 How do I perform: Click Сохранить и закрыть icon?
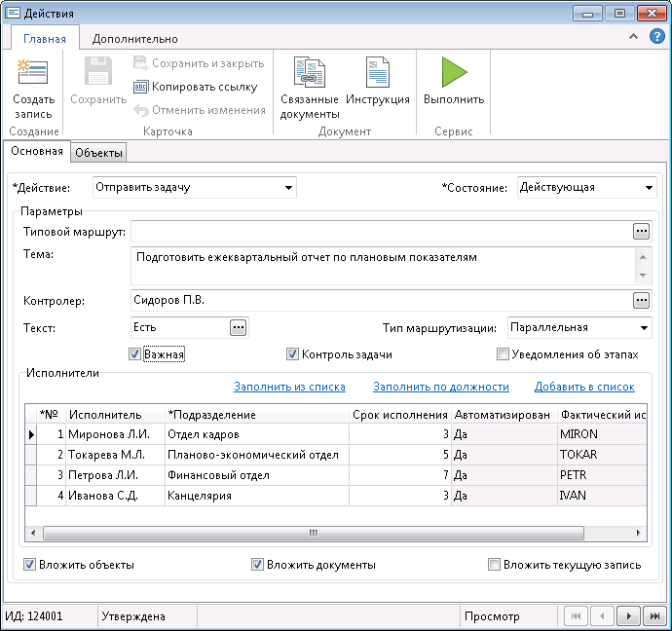(x=140, y=63)
